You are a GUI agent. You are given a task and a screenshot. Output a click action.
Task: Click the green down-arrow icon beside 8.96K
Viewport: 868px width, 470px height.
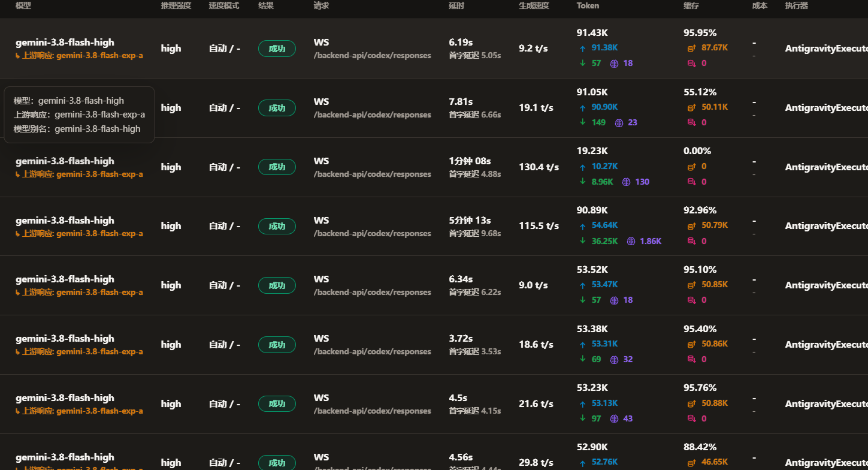[x=582, y=182]
